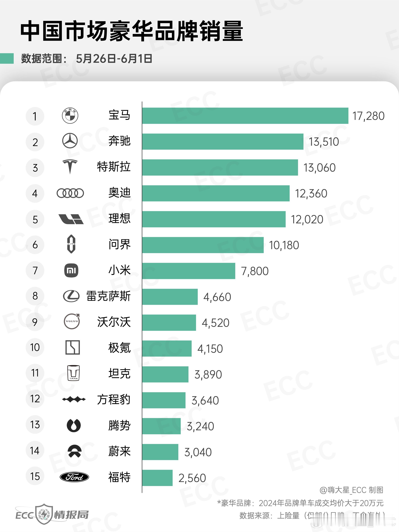This screenshot has height=532, width=399.
Task: Select the Xiaomi MI logo
Action: pos(71,270)
